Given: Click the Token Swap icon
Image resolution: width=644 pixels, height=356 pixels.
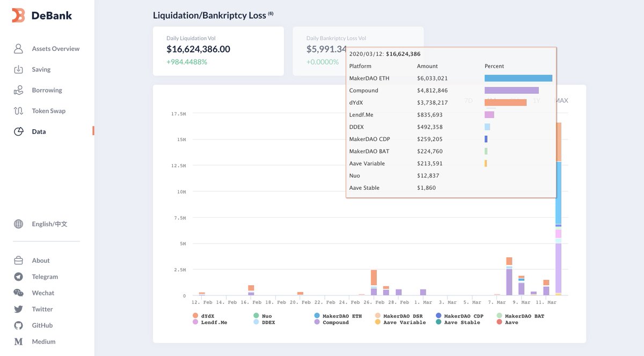Looking at the screenshot, I should 18,111.
